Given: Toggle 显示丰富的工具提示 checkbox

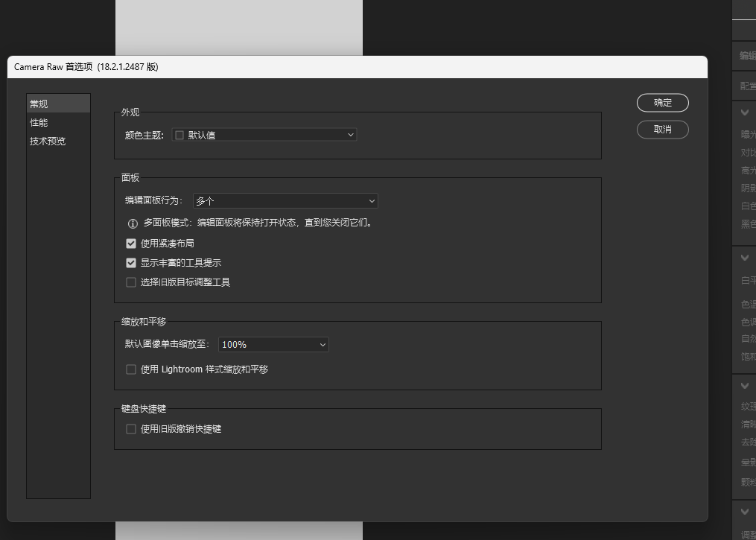Looking at the screenshot, I should click(131, 263).
